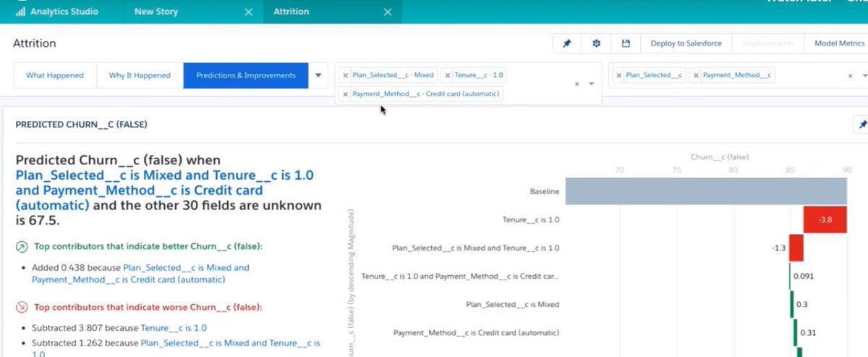Click red down-arrow worse contributors icon
Screen dimensions: 868x357
tap(21, 307)
